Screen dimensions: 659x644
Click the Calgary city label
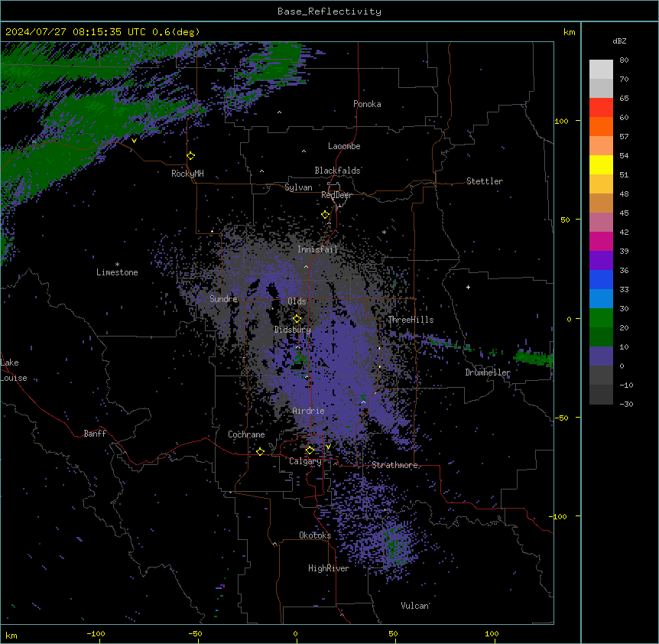click(305, 461)
